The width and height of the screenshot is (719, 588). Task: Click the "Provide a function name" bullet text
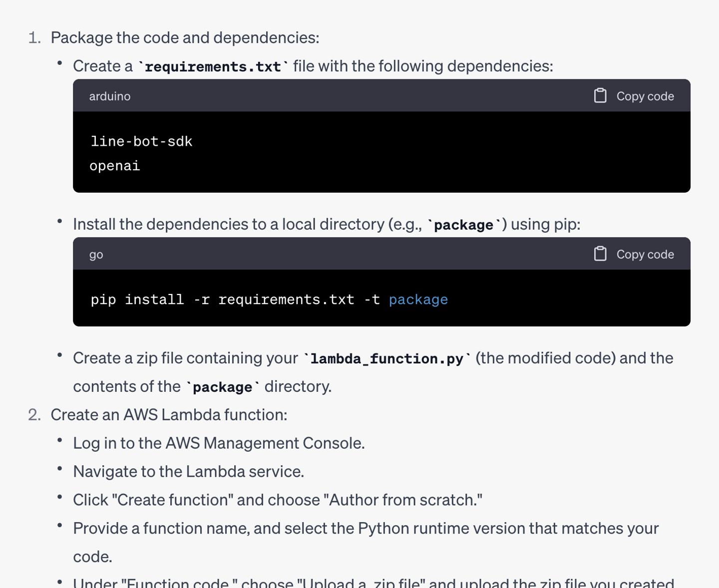(365, 529)
